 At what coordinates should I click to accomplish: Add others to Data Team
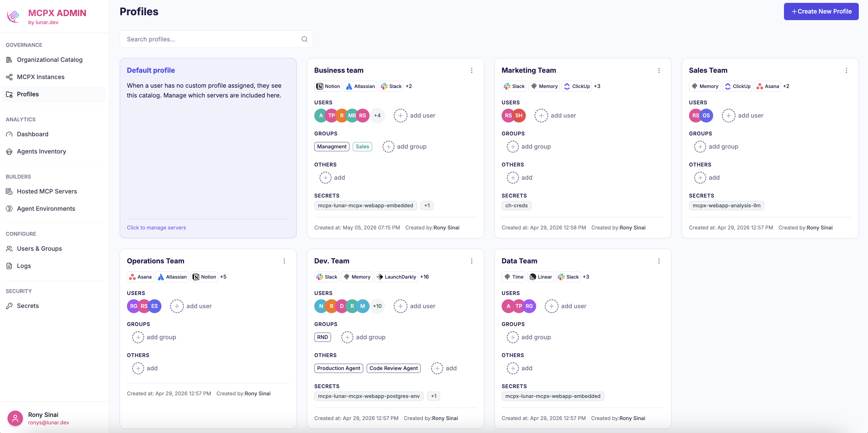click(519, 368)
